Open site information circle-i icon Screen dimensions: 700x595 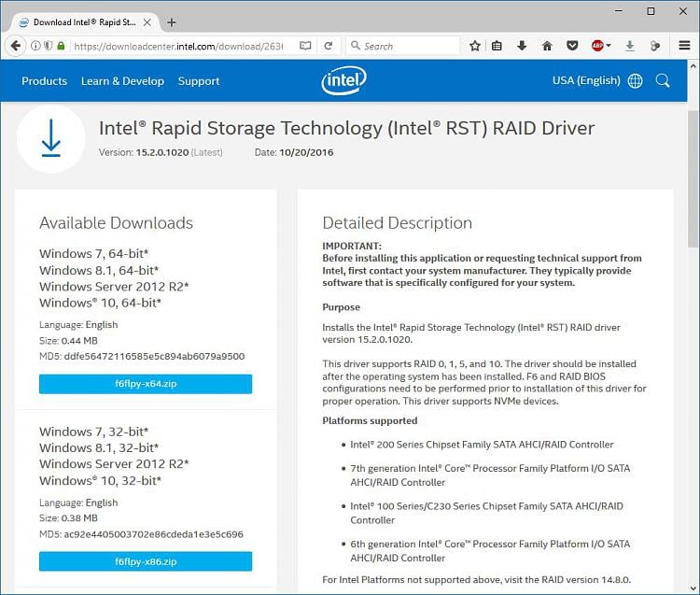[35, 46]
